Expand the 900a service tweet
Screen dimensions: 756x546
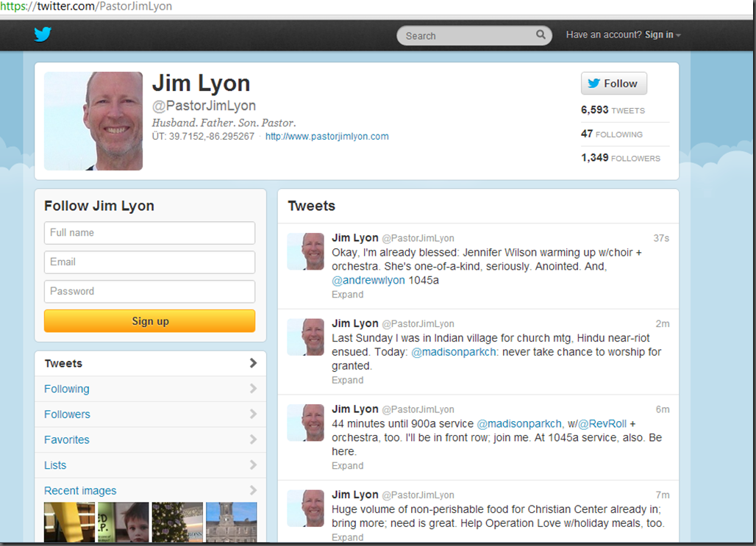pyautogui.click(x=348, y=466)
